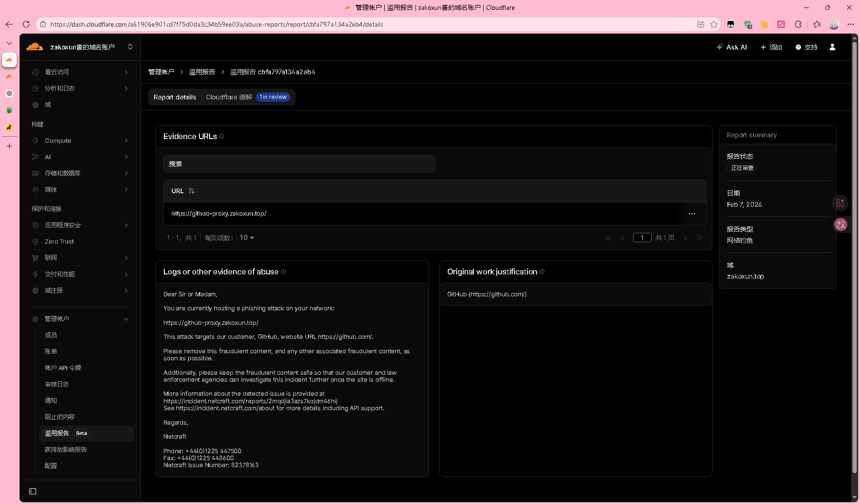Expand the AI sidebar section
The image size is (860, 504).
click(80, 157)
